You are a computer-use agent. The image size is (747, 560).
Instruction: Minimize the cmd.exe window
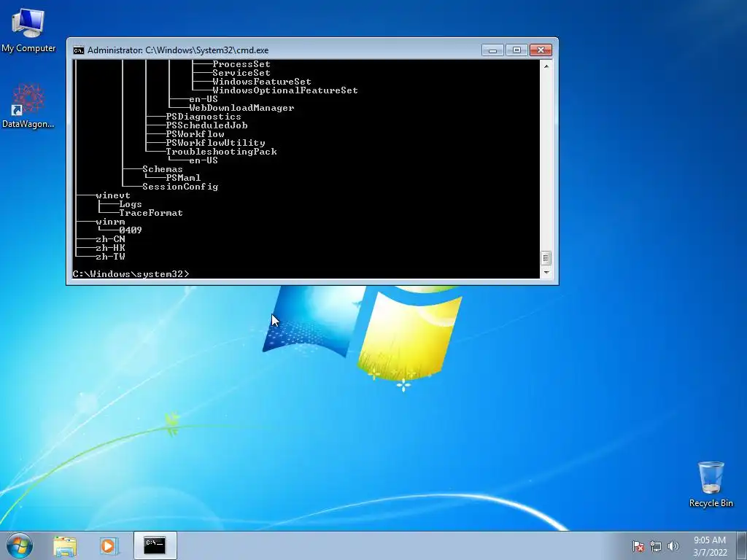point(492,50)
